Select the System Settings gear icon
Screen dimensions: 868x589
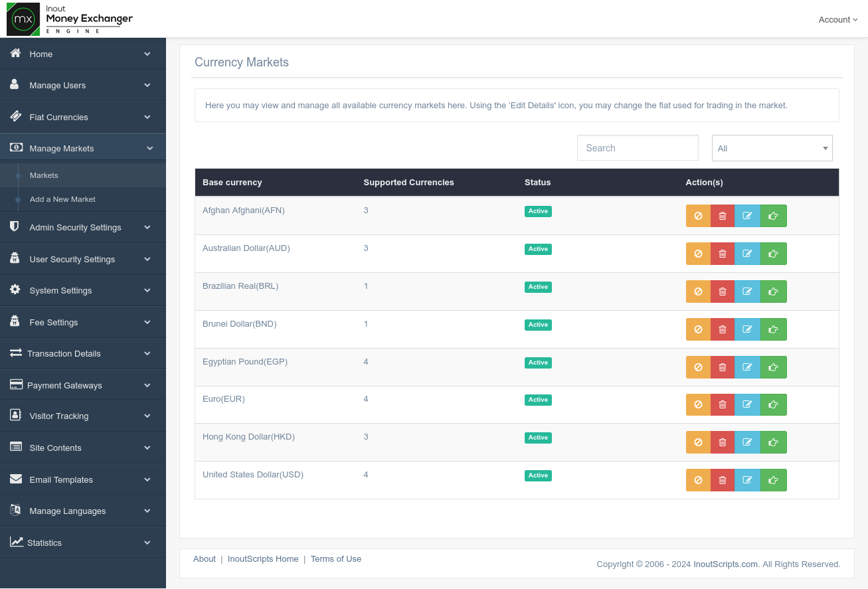click(15, 290)
